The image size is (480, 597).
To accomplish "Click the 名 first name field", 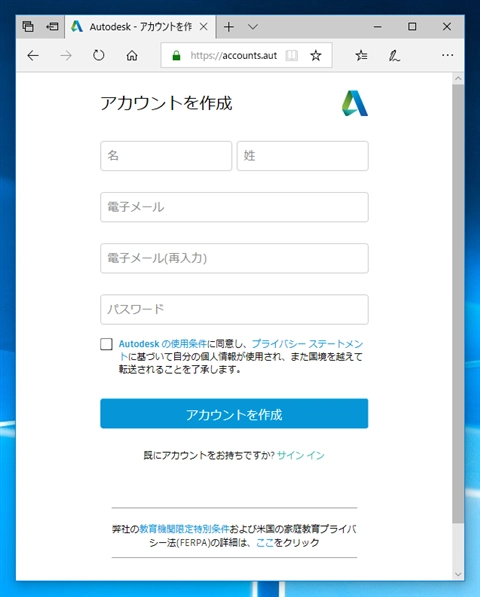I will [166, 156].
